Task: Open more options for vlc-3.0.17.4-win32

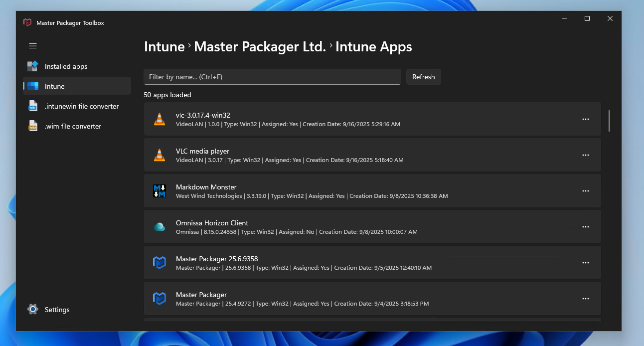Action: [x=586, y=119]
